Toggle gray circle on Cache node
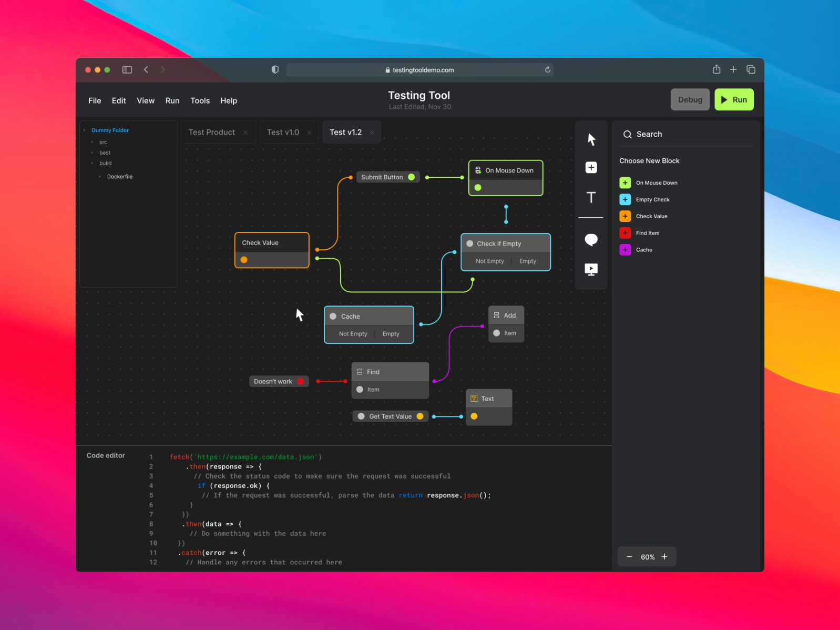This screenshot has width=840, height=630. (333, 316)
